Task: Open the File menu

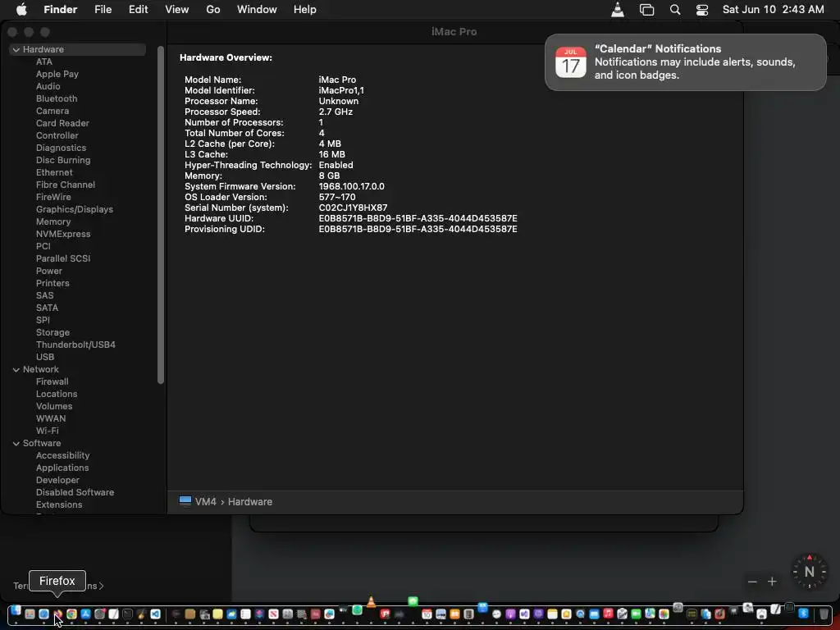Action: pyautogui.click(x=103, y=9)
